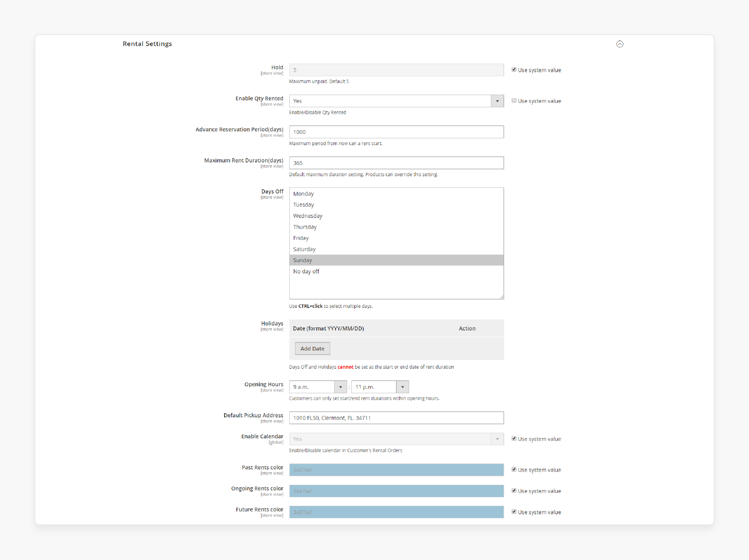
Task: Select Thursday in Days Off list
Action: coord(396,227)
